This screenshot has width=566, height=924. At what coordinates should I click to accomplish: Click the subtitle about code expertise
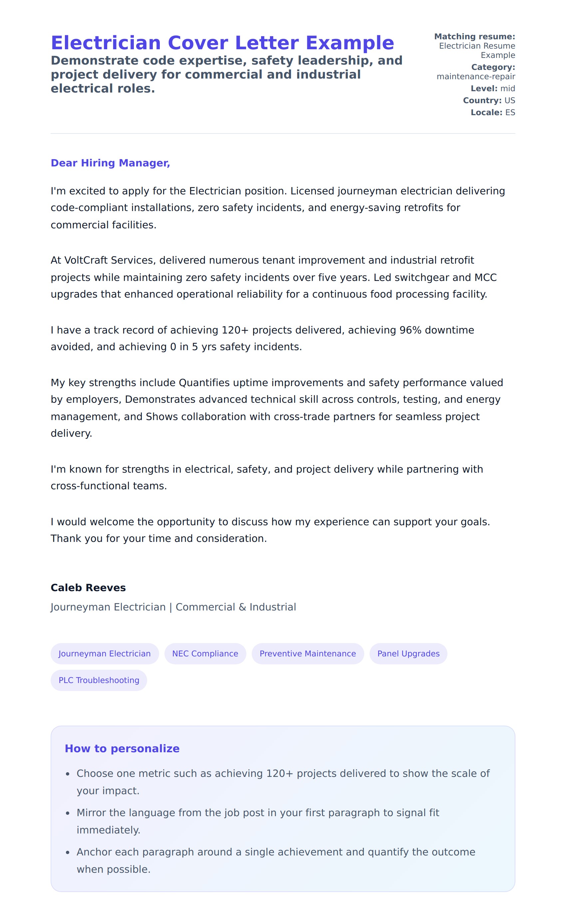click(x=226, y=74)
